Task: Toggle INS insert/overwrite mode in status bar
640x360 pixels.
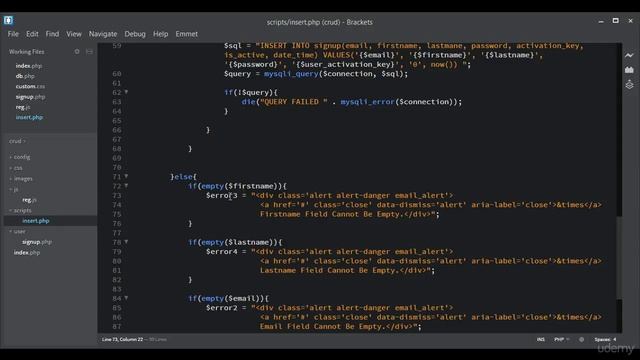Action: point(540,340)
